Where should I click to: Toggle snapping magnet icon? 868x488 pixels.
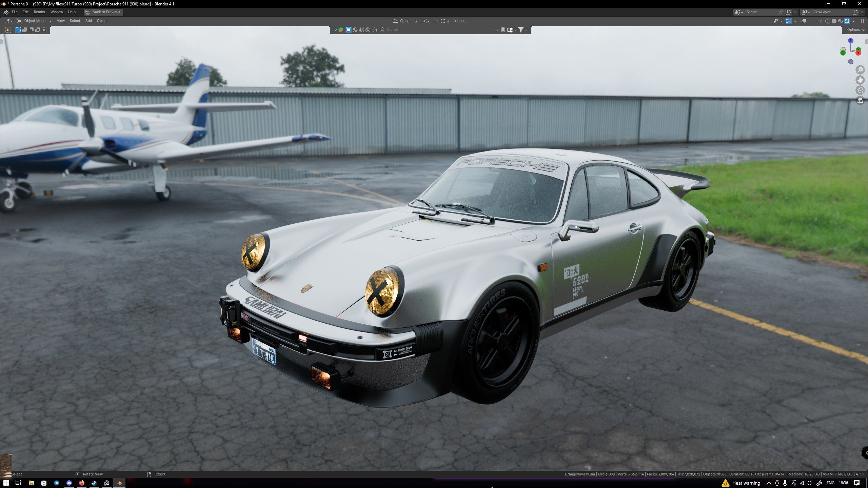pos(436,21)
